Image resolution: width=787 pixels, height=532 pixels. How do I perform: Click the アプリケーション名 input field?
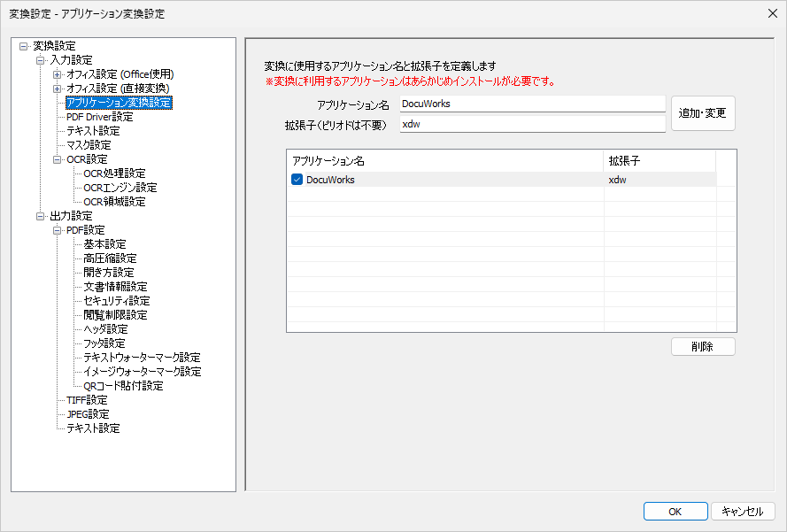[x=531, y=104]
